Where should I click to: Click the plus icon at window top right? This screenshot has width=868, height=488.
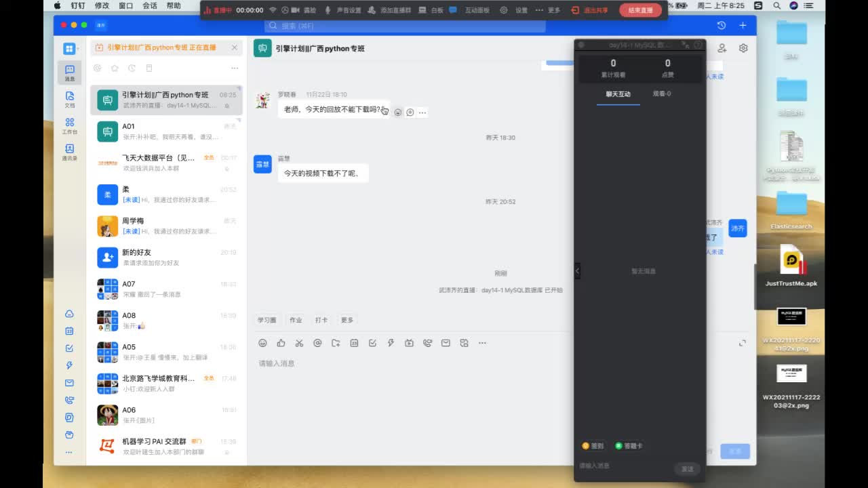click(x=743, y=25)
